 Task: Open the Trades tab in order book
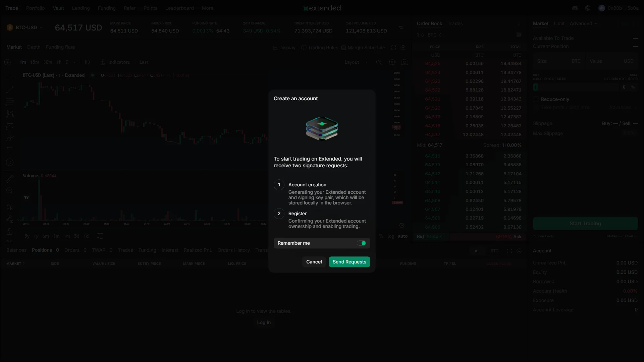point(455,23)
